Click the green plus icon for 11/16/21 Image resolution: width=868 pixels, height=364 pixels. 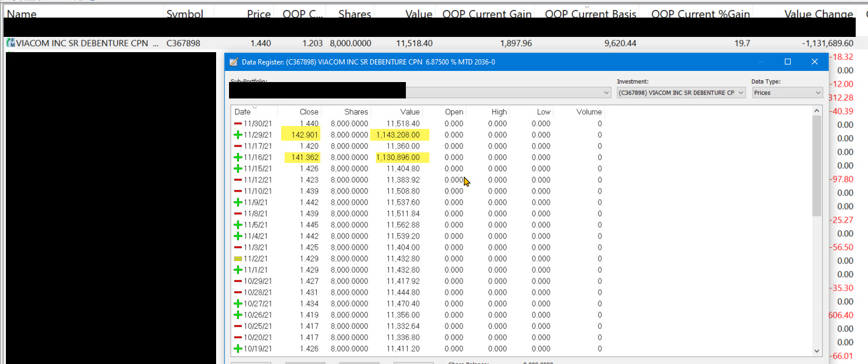pos(238,157)
